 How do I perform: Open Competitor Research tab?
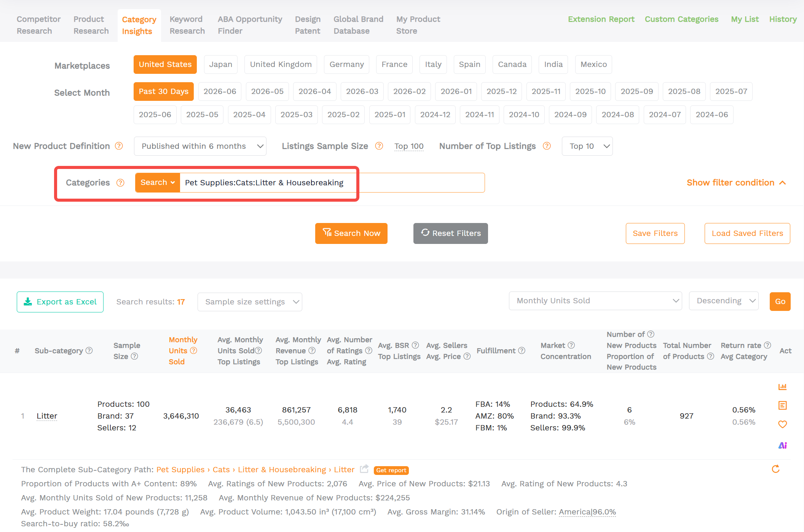[38, 25]
